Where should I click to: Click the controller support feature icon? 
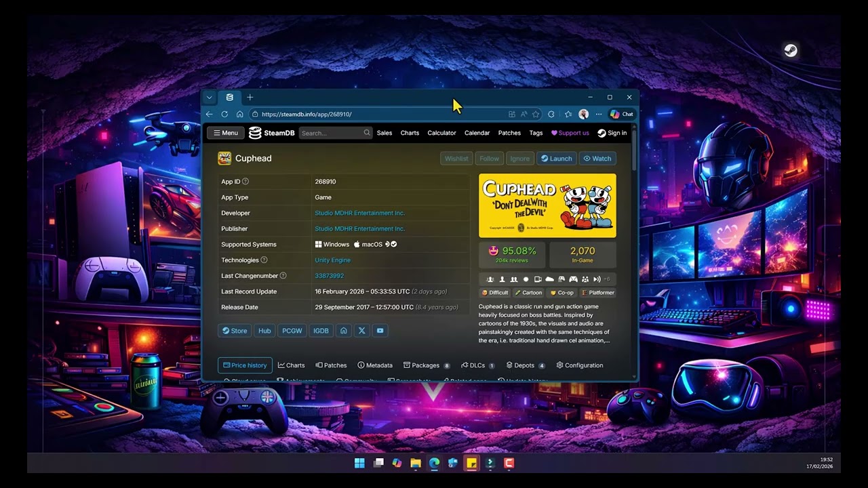[x=573, y=279]
